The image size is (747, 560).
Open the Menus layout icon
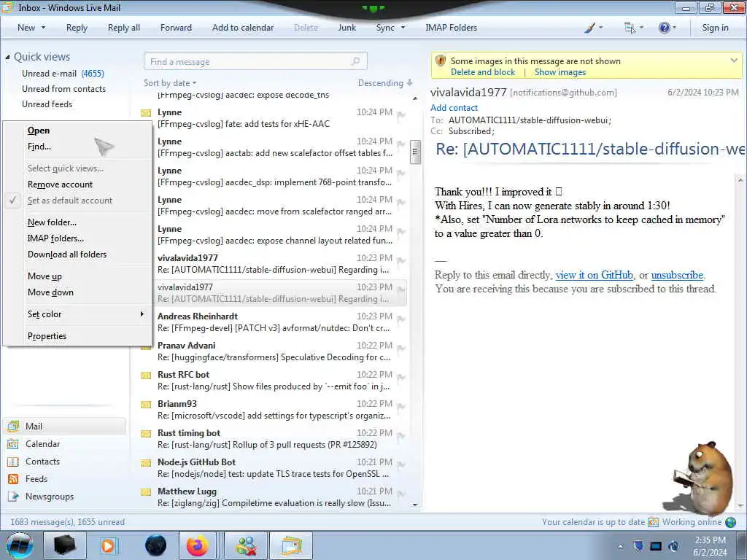[x=630, y=28]
